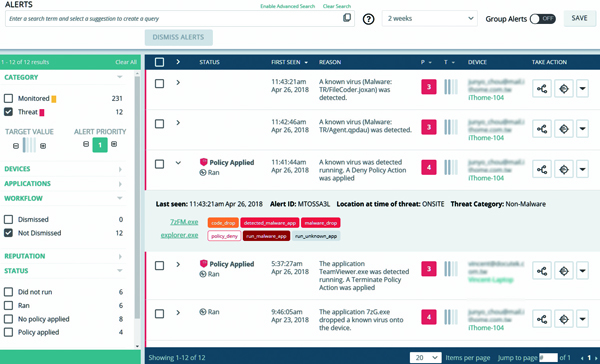
Task: Click the help question mark icon
Action: 368,19
